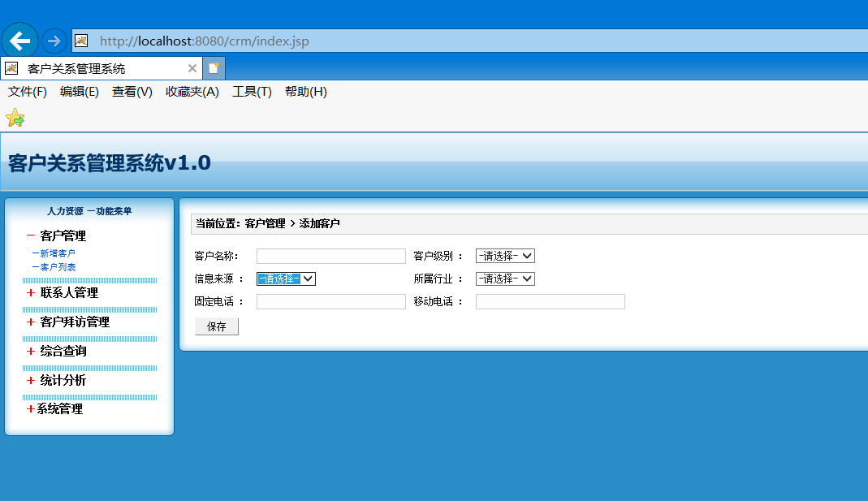The height and width of the screenshot is (501, 868).
Task: Click the 客户名称 text input
Action: point(331,256)
